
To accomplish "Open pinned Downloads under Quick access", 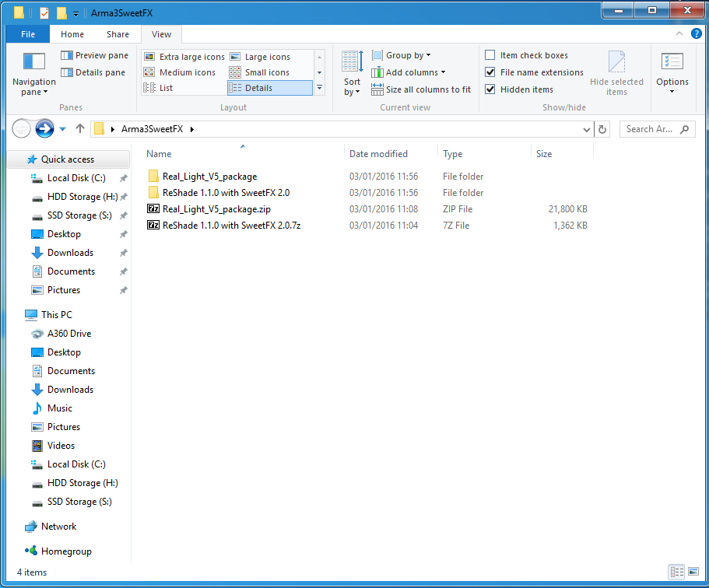I will [x=70, y=253].
